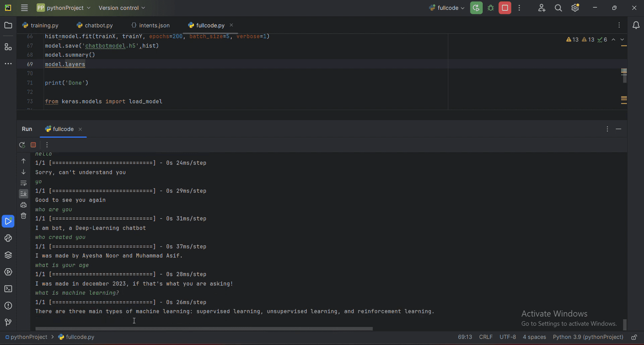Viewport: 644px width, 345px height.
Task: Toggle read-only lock icon in status bar
Action: [634, 337]
